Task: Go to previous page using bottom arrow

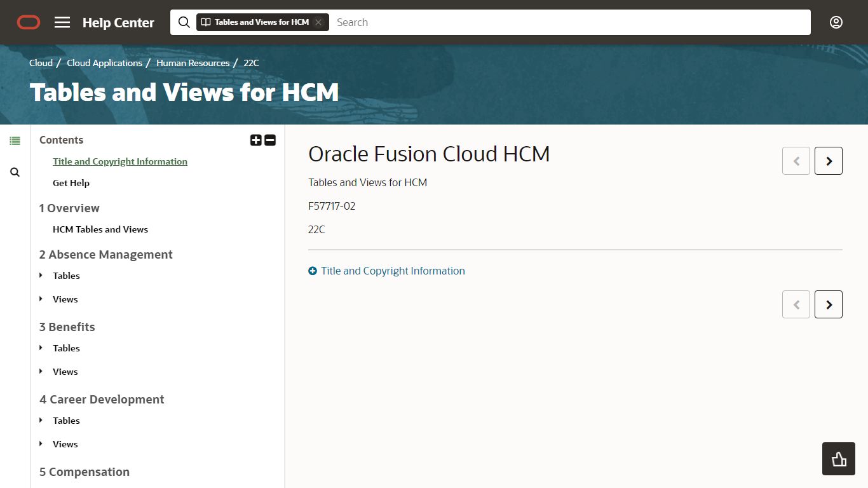Action: point(796,304)
